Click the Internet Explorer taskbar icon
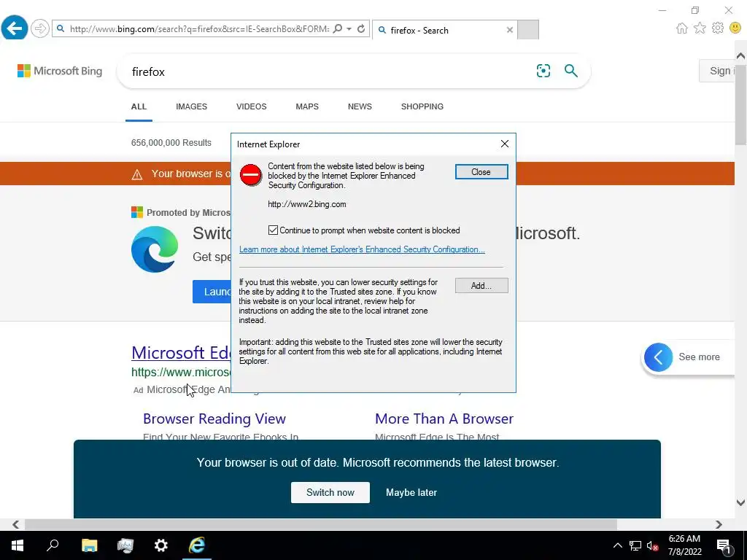The image size is (747, 560). point(197,545)
